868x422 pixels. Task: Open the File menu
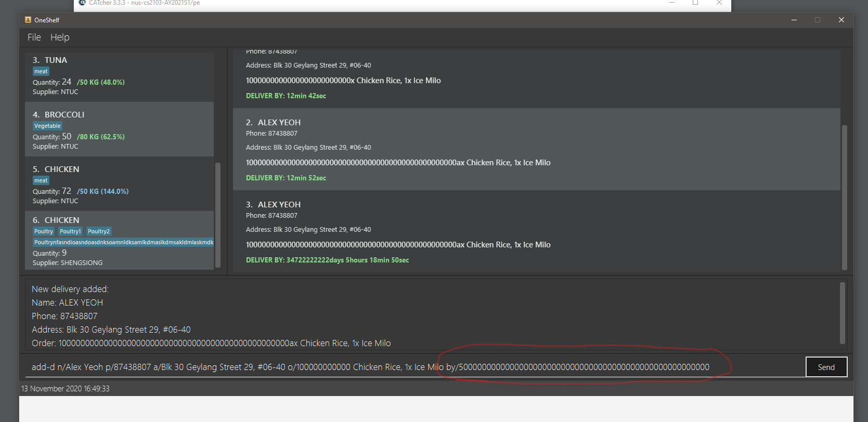34,37
